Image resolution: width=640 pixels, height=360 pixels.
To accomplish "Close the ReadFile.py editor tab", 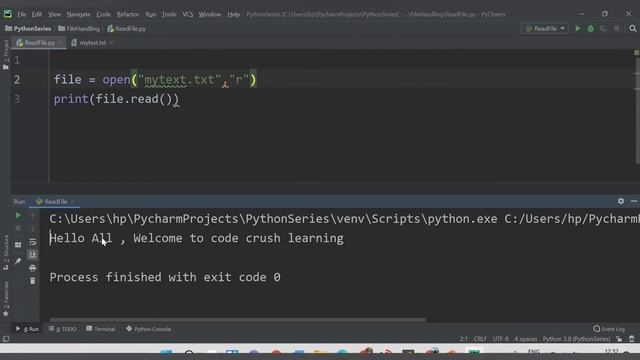I will click(x=60, y=42).
